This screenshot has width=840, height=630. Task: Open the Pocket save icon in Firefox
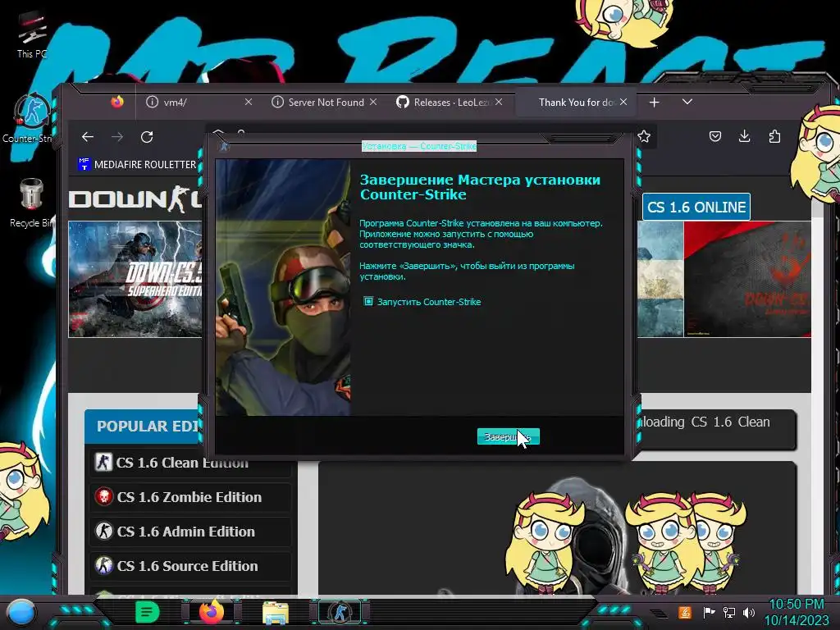coord(714,137)
